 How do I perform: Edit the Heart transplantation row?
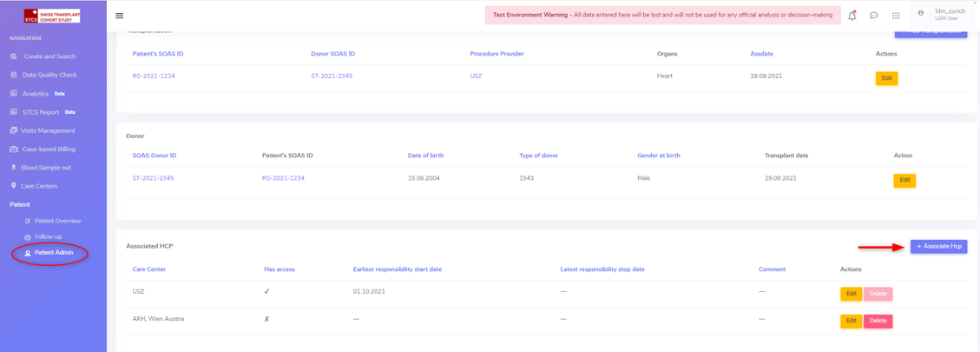pyautogui.click(x=886, y=79)
